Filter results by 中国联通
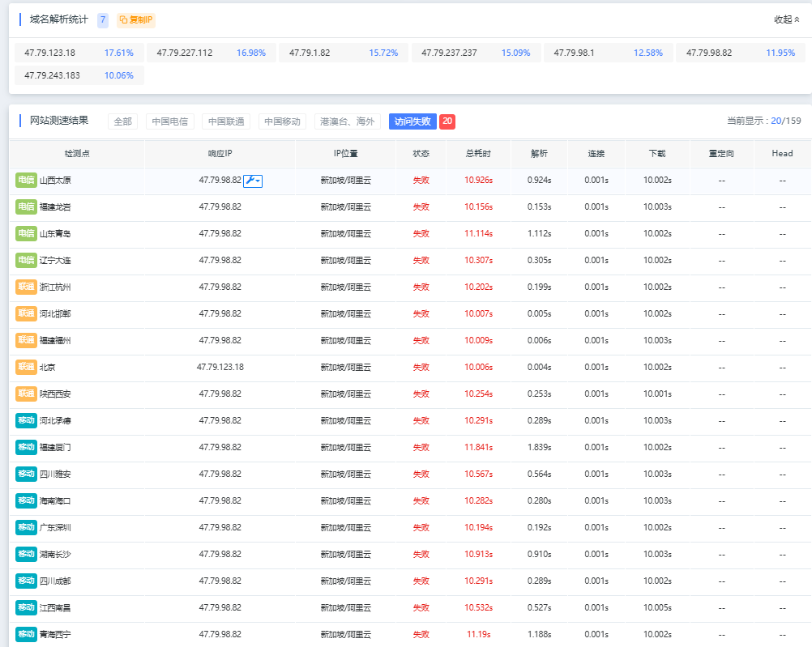 pos(226,121)
